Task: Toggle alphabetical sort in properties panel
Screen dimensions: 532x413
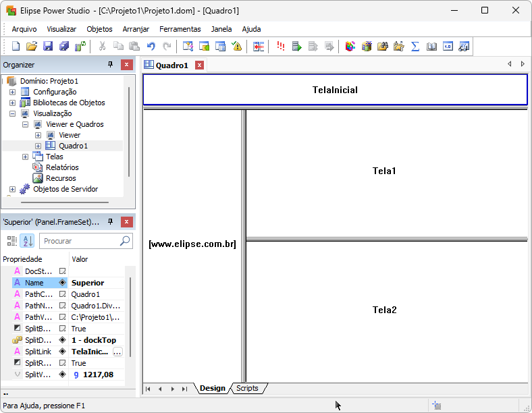Action: pyautogui.click(x=27, y=241)
